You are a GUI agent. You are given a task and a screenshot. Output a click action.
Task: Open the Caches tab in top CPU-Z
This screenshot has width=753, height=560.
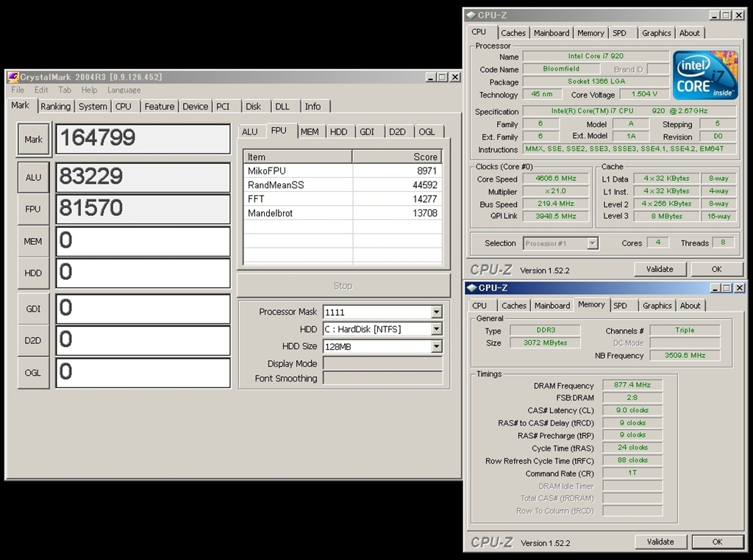click(513, 33)
